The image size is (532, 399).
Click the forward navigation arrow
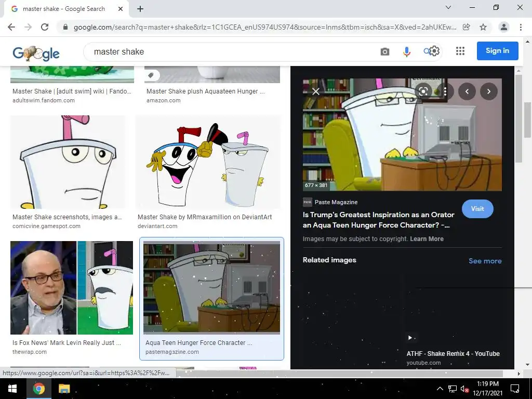point(28,27)
